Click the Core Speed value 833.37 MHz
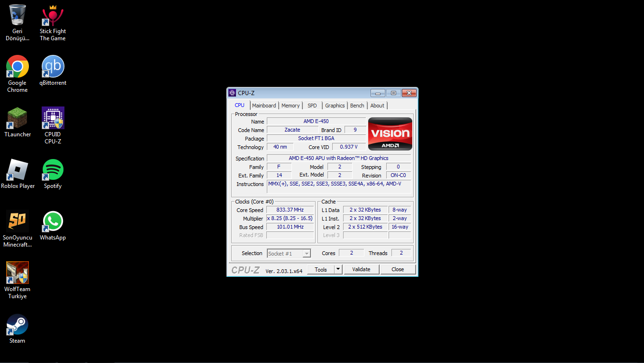The width and height of the screenshot is (644, 363). (x=290, y=210)
